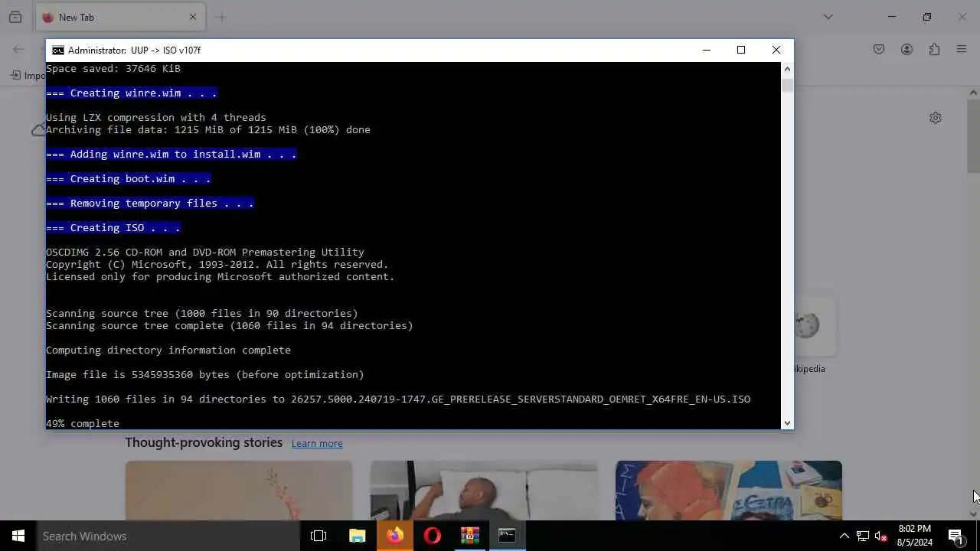The width and height of the screenshot is (980, 551).
Task: Open new tab personalize settings gear
Action: (x=935, y=118)
